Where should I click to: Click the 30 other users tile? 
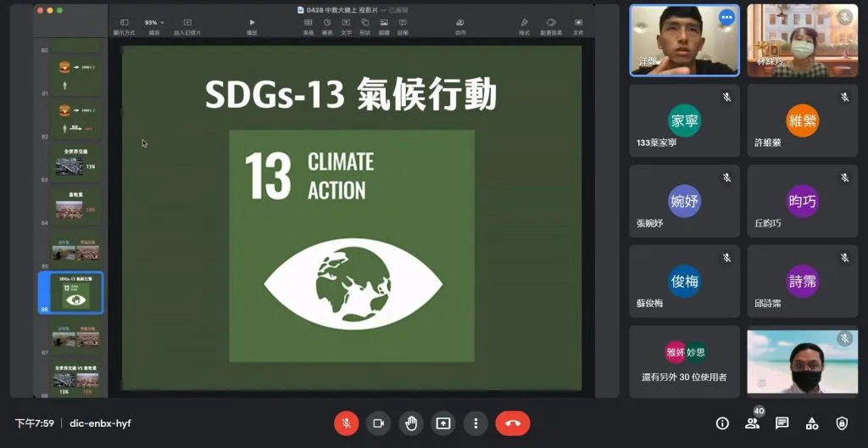tap(684, 361)
